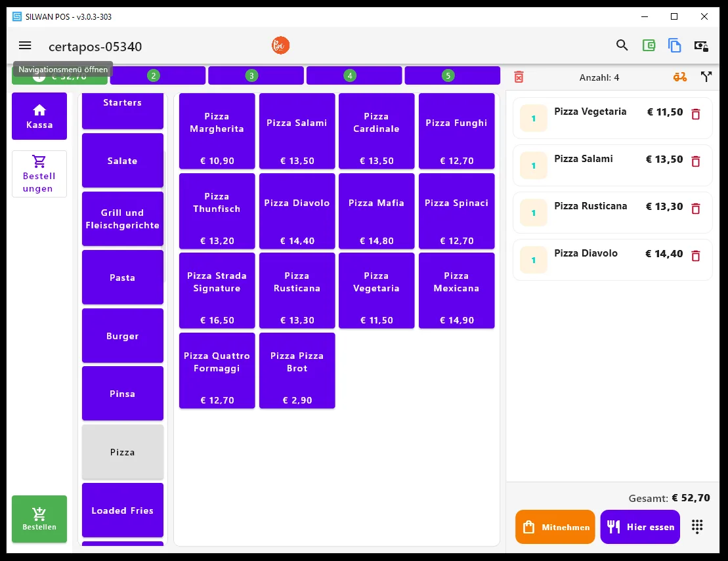
Task: Click the blue copy documents icon
Action: 675,45
